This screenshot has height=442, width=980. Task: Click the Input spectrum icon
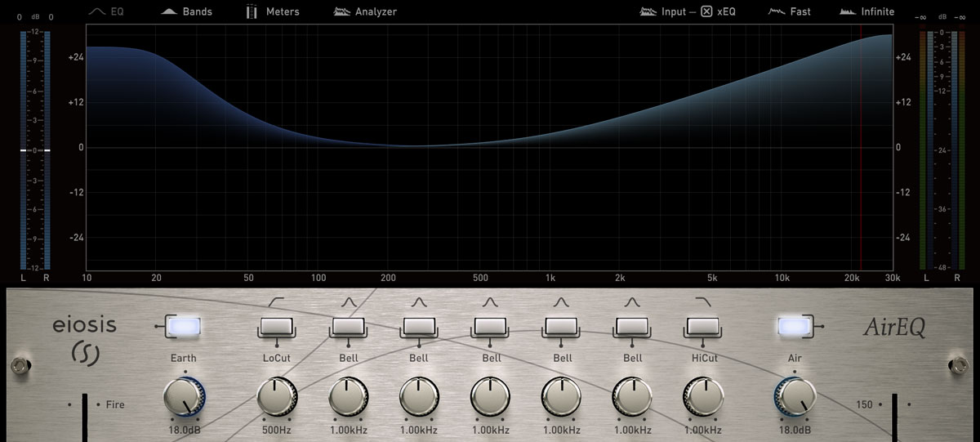[x=648, y=11]
